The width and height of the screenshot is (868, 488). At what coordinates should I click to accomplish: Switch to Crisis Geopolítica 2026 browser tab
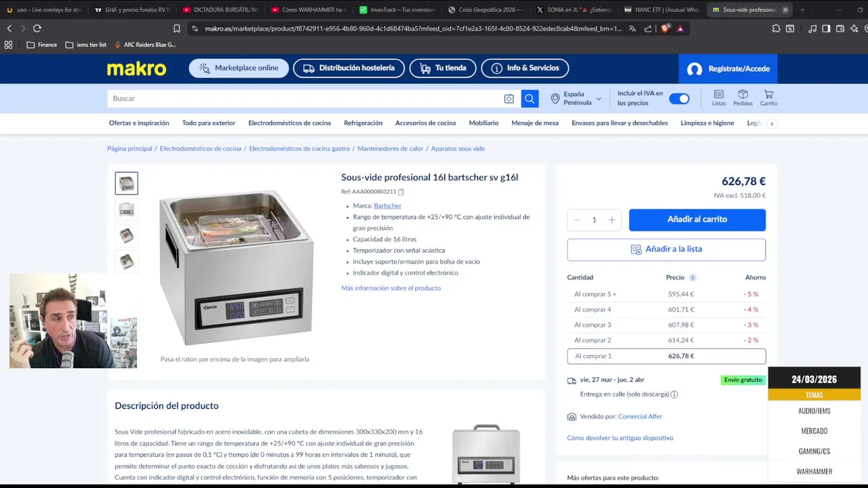tap(486, 9)
